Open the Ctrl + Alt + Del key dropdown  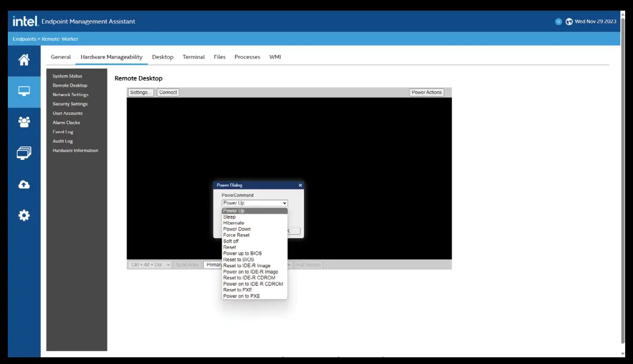(x=150, y=265)
